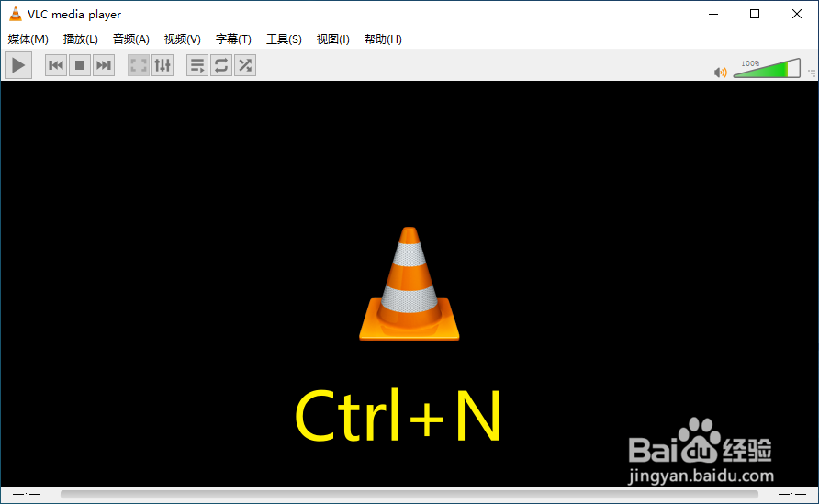Set volume on the green volume slider
Screen dimensions: 819x504
[x=767, y=69]
